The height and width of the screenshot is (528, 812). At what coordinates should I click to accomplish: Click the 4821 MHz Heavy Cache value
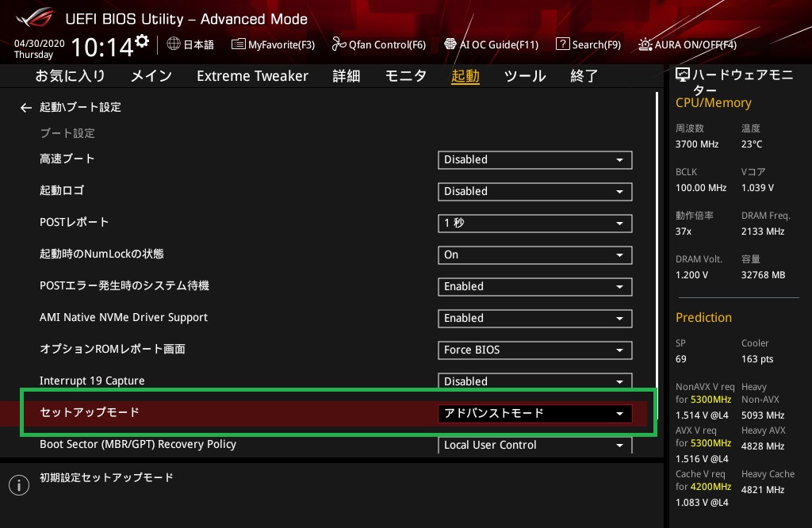click(762, 490)
